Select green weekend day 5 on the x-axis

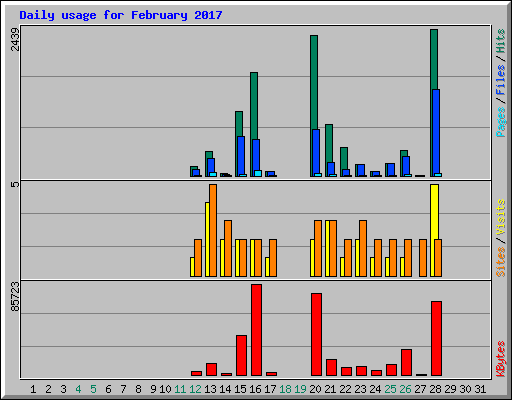pyautogui.click(x=93, y=389)
